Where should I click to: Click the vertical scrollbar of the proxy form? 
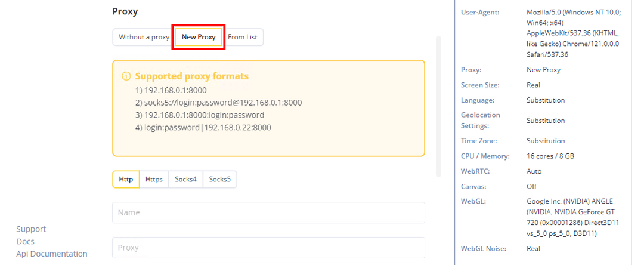tap(439, 107)
